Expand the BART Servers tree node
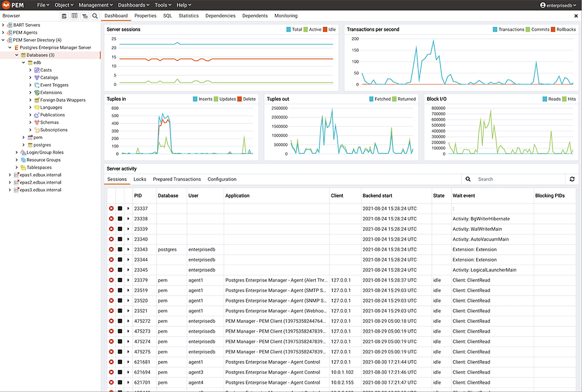 click(3, 25)
